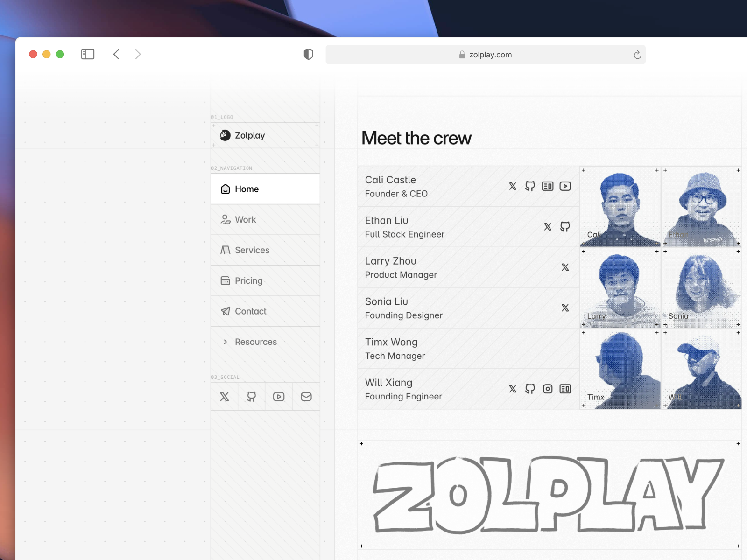Open Ethan Liu's X profile icon
The width and height of the screenshot is (747, 560).
coord(548,227)
